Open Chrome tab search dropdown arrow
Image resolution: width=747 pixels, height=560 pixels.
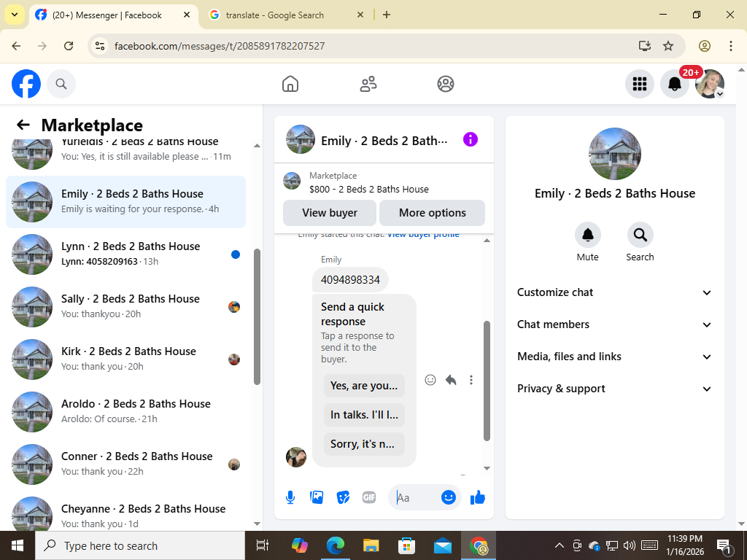tap(15, 15)
